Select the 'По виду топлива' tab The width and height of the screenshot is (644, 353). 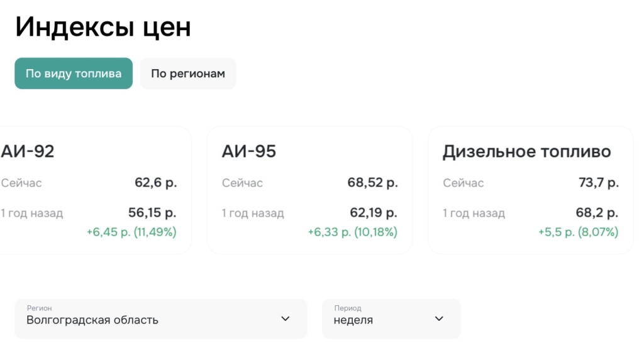tap(74, 73)
